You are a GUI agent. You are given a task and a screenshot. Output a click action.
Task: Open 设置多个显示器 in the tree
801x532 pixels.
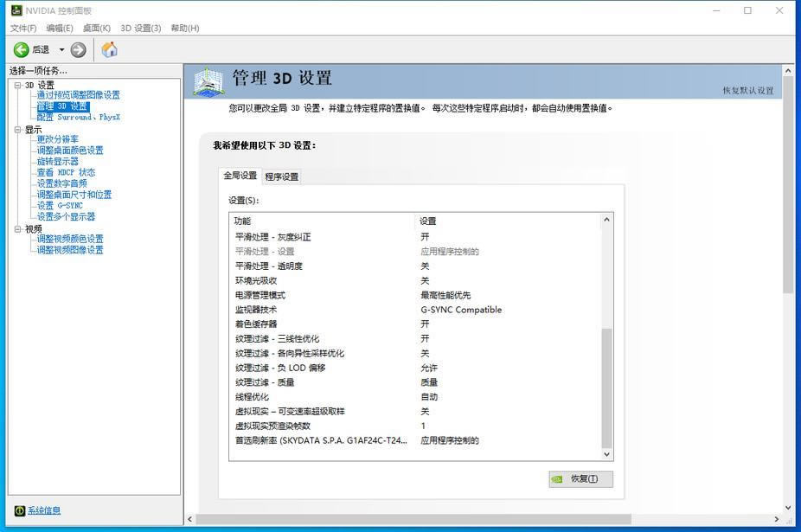66,216
